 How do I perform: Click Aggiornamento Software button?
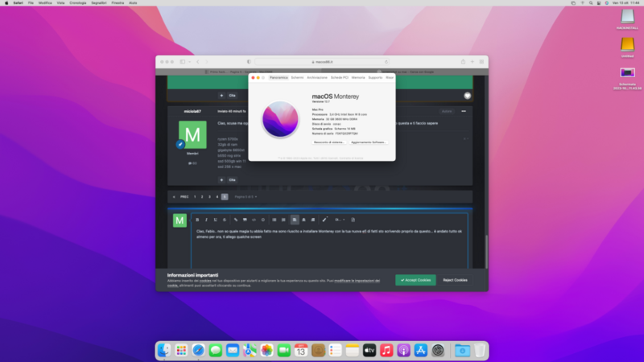pyautogui.click(x=368, y=142)
